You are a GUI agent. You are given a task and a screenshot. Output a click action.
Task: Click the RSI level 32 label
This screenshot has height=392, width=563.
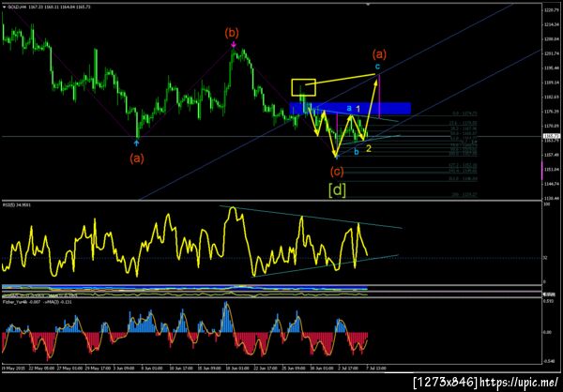tap(545, 258)
